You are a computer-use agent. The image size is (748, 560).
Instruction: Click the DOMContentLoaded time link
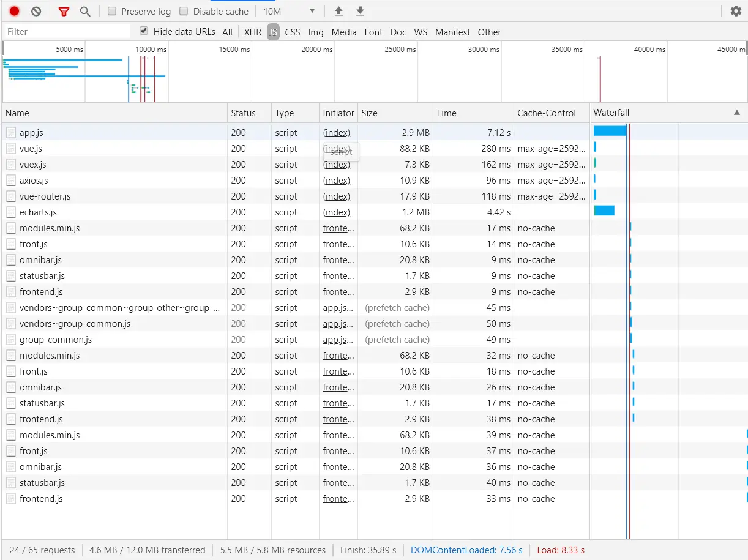click(x=467, y=550)
